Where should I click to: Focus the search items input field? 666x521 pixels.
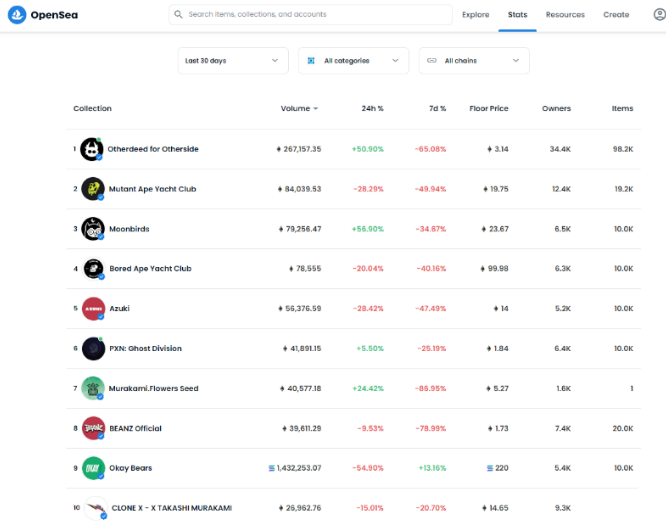pyautogui.click(x=310, y=14)
